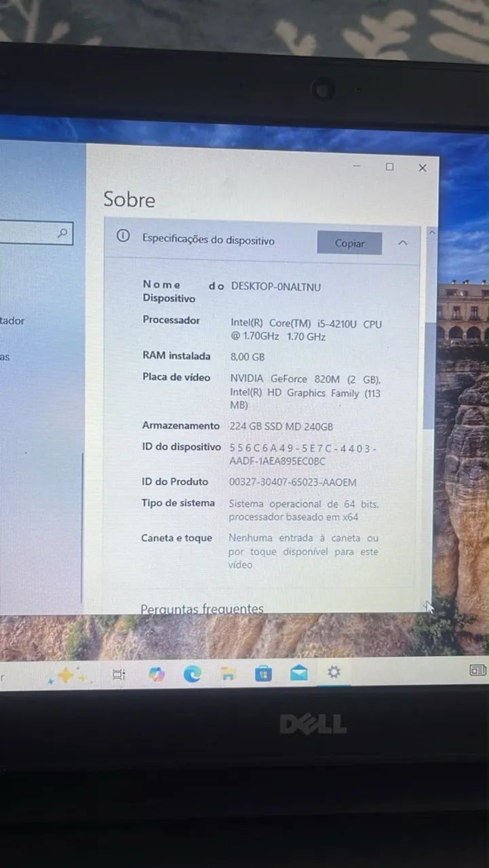This screenshot has width=489, height=868.
Task: Click the Sobre page heading
Action: pyautogui.click(x=129, y=199)
